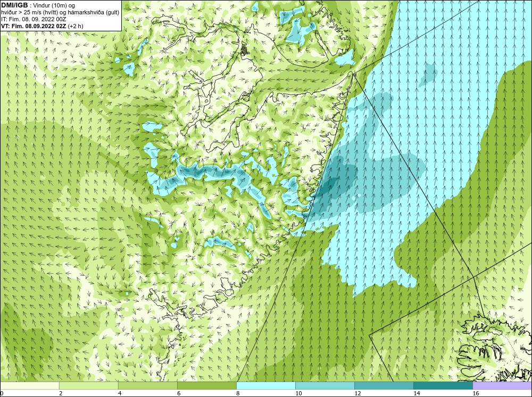Click the legend scale label '0'
532x397 pixels.
(2, 393)
